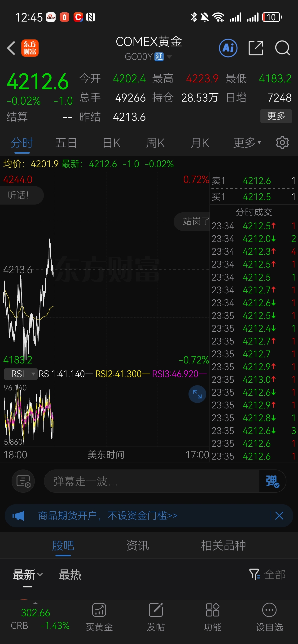Tap the 卖1 4212.6 order row
This screenshot has height=644, width=298.
253,180
